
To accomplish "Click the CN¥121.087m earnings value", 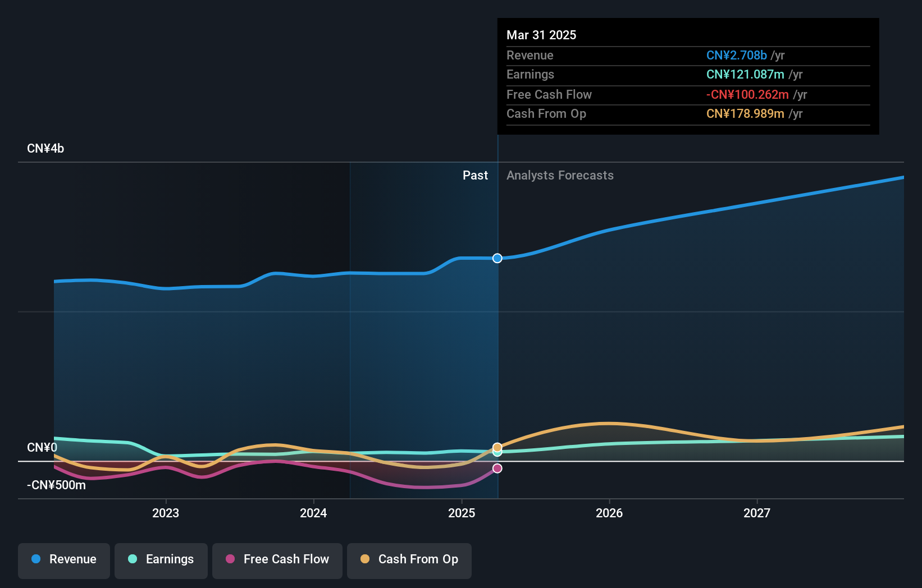I will tap(745, 75).
